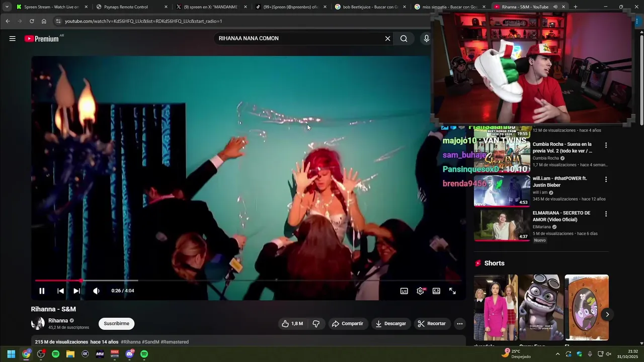Start voice search with the microphone icon
644x362 pixels.
(426, 39)
